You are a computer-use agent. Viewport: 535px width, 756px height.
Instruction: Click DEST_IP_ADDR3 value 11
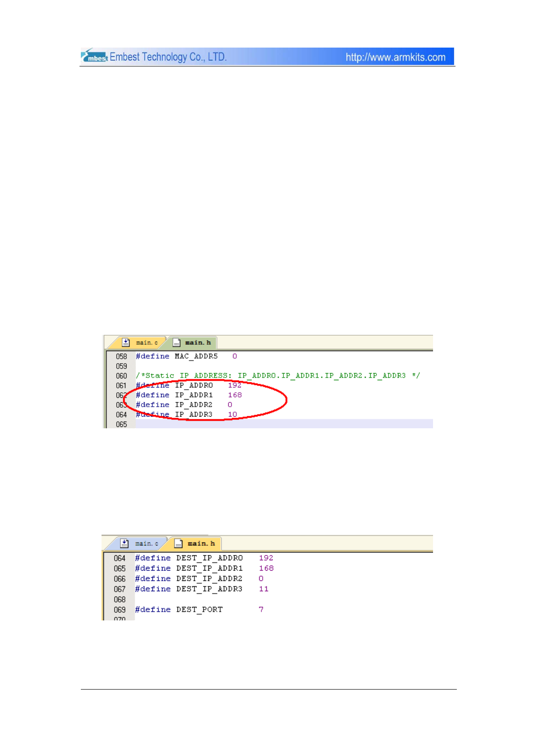[x=264, y=589]
